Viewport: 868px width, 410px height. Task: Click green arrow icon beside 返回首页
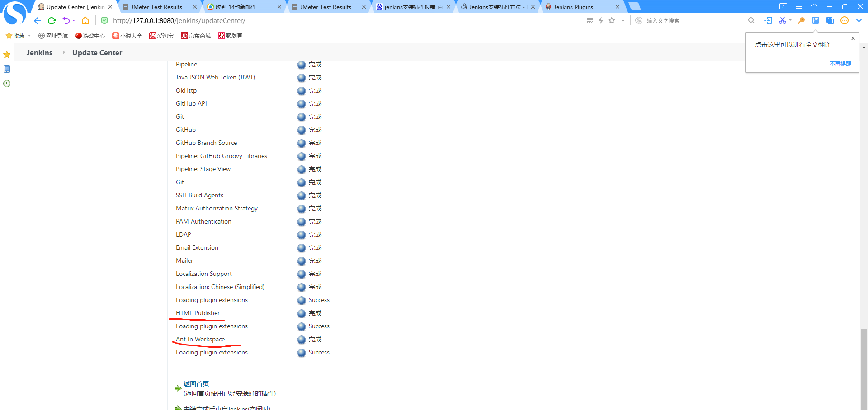178,388
